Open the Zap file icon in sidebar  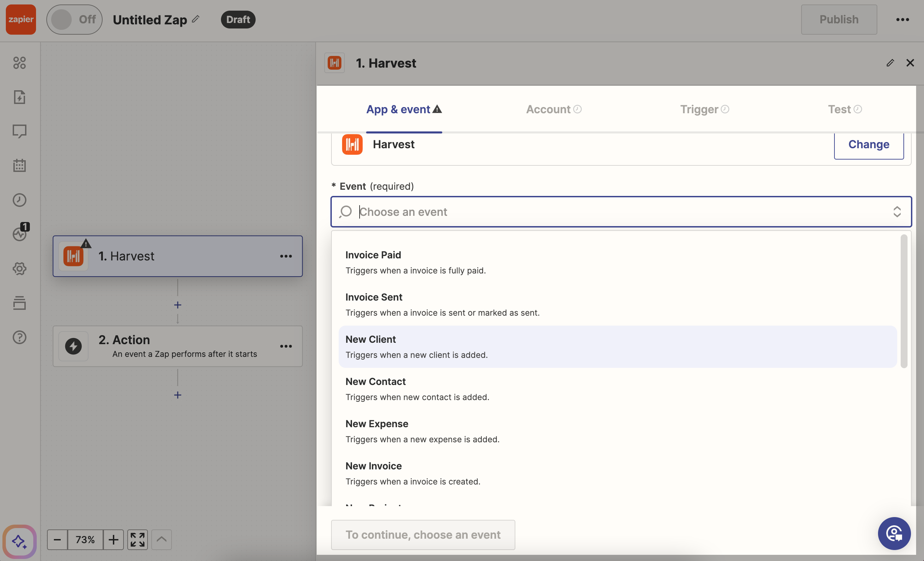point(20,97)
